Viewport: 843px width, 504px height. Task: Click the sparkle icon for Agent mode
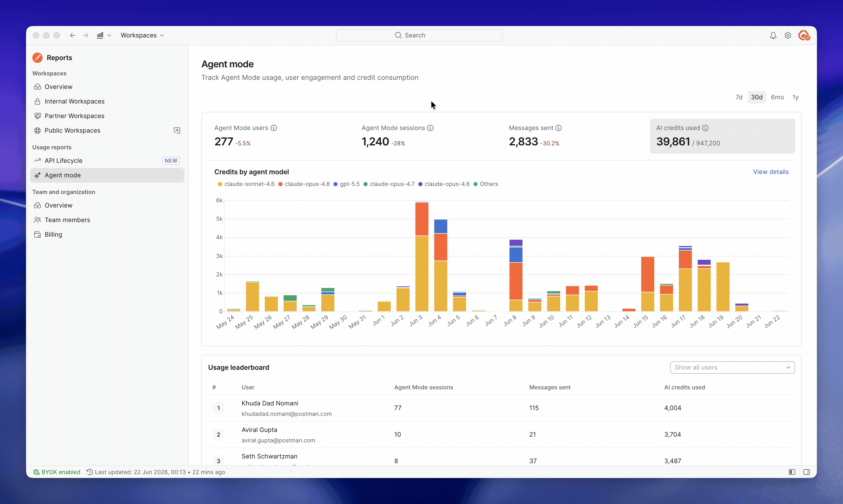(x=37, y=175)
